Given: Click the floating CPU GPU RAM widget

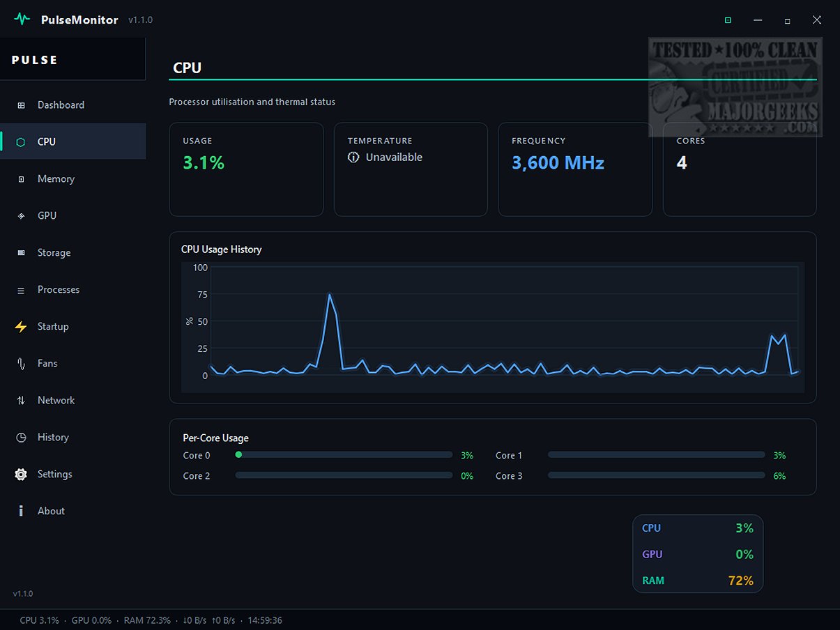Looking at the screenshot, I should pos(698,554).
